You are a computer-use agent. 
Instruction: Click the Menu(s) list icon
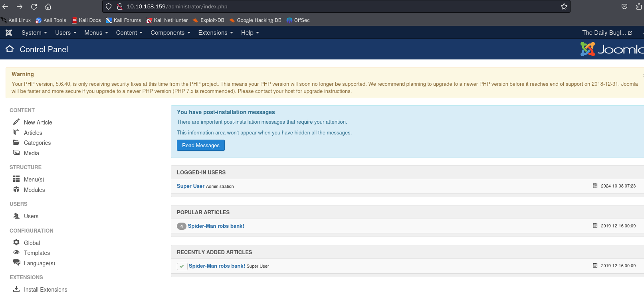tap(16, 179)
